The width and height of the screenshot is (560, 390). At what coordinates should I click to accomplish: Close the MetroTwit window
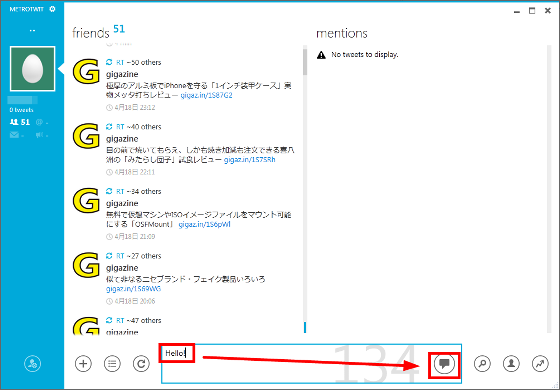click(x=548, y=11)
